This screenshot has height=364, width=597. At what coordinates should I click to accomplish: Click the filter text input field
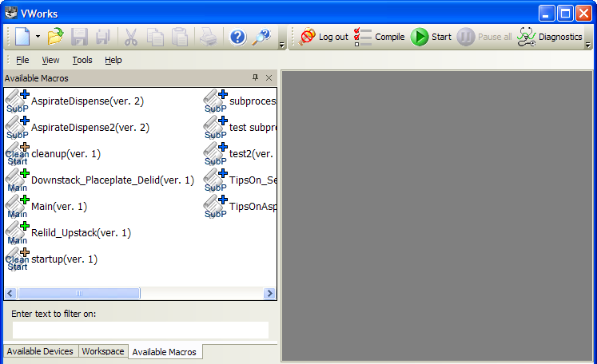(x=141, y=330)
